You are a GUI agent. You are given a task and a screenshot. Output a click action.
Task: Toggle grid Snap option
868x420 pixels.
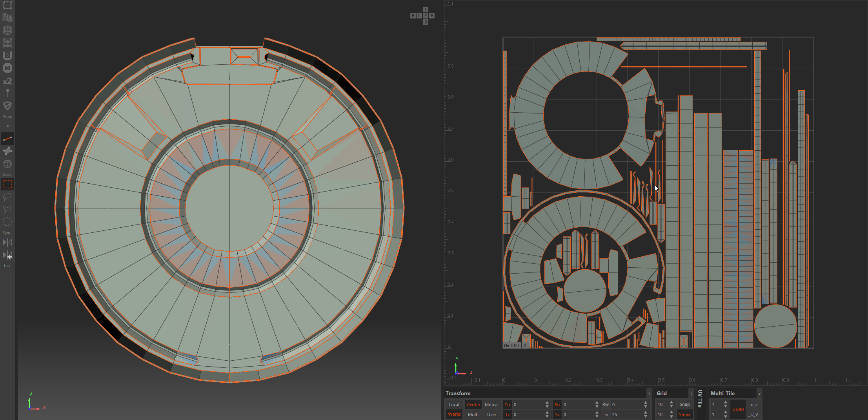pos(685,404)
